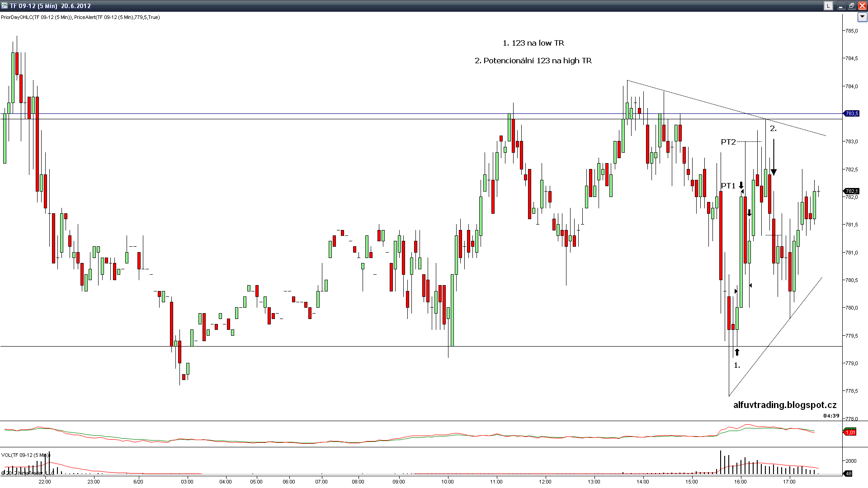Screen dimensions: 868x488
Task: Click the black 782,1 current price marker
Action: [851, 191]
